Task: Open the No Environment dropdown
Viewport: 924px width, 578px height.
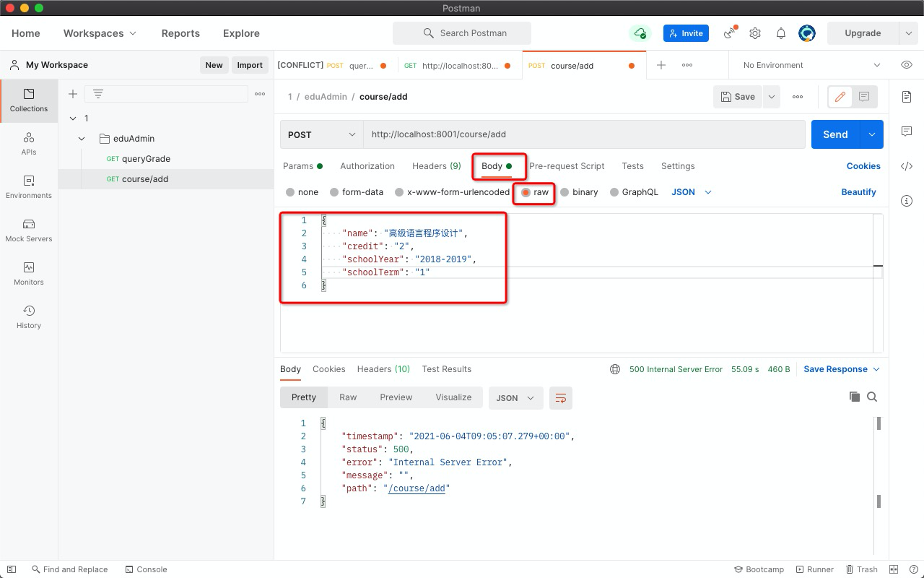Action: click(x=811, y=65)
